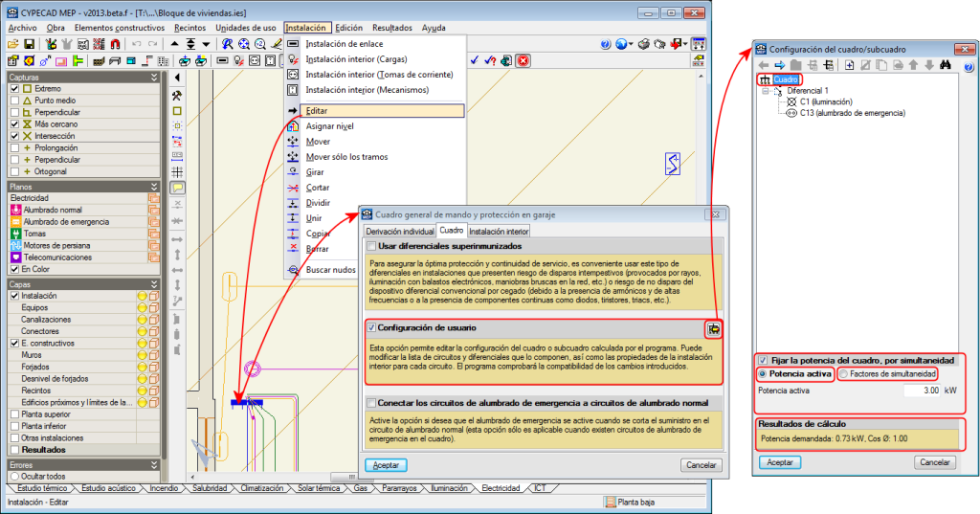Click the checkmark with question icon
This screenshot has width=980, height=514.
pos(490,60)
